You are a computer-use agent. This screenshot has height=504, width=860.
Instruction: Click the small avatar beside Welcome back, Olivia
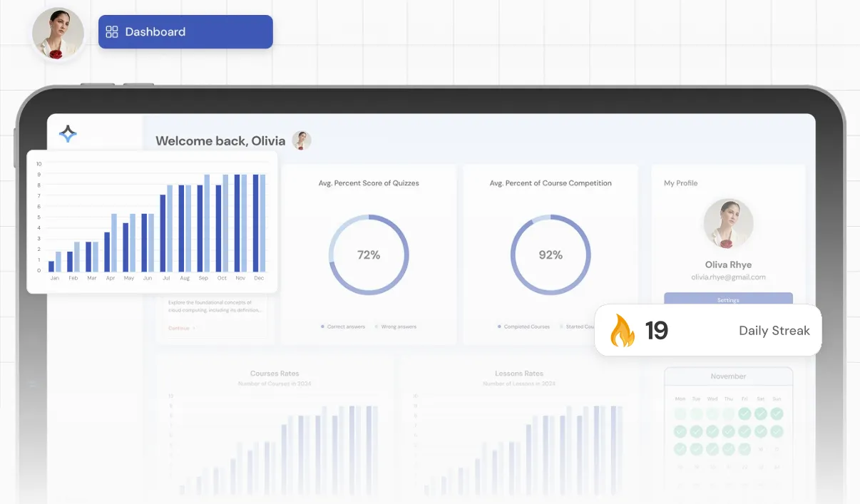tap(302, 140)
